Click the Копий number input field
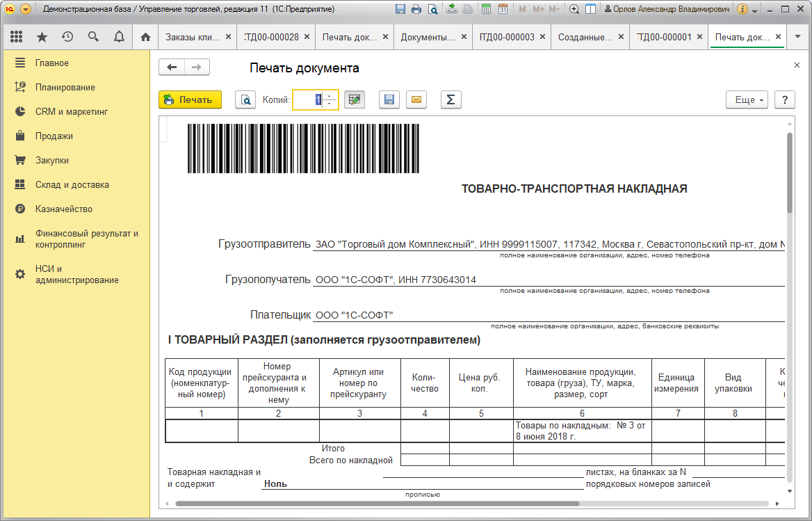Viewport: 812px width, 521px height. click(308, 99)
